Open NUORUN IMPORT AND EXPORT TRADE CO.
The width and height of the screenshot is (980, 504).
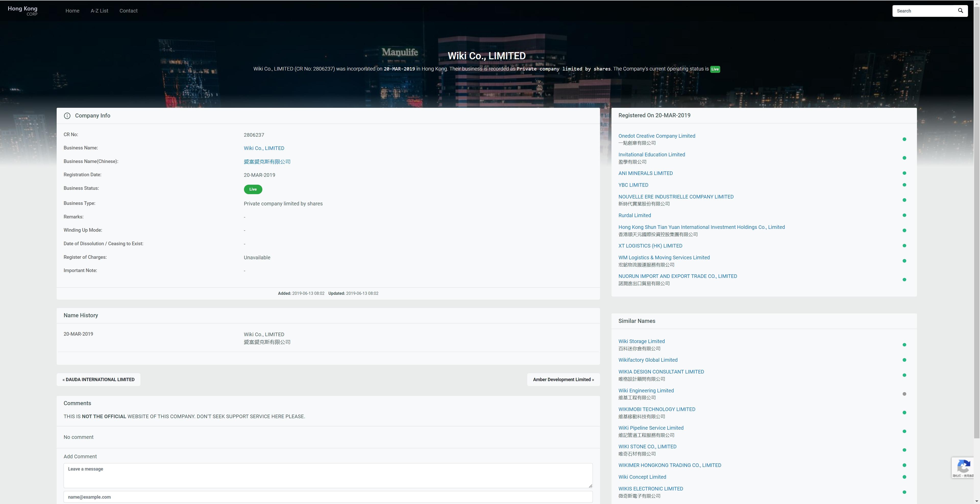[678, 276]
